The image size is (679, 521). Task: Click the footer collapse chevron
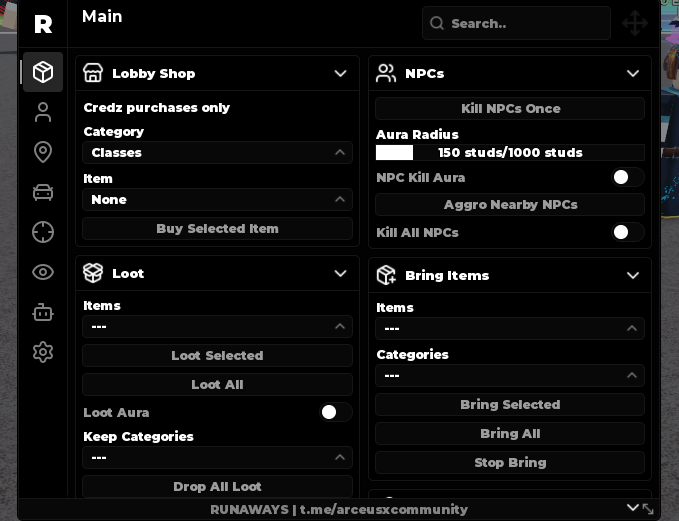coord(633,507)
